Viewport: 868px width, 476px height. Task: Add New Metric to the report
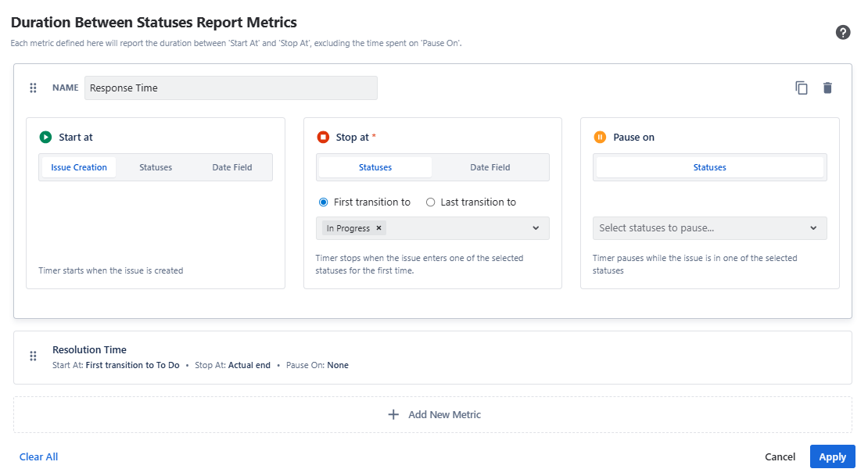click(434, 414)
